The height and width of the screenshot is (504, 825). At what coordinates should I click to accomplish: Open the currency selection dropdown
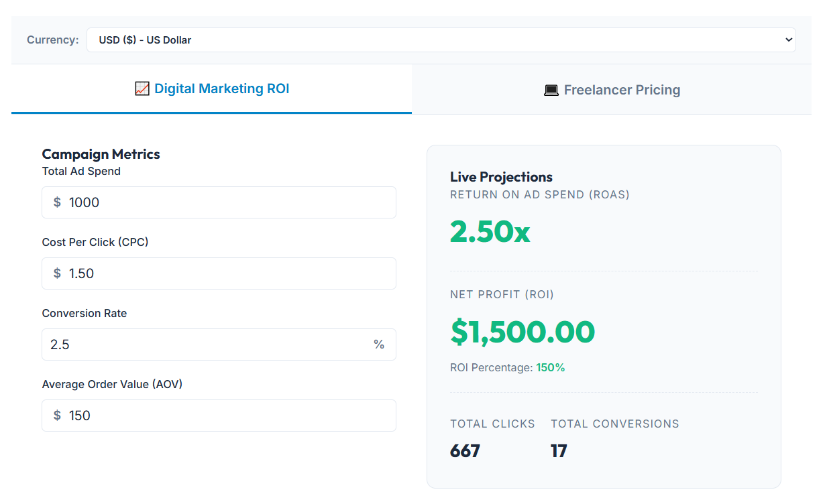pyautogui.click(x=441, y=40)
